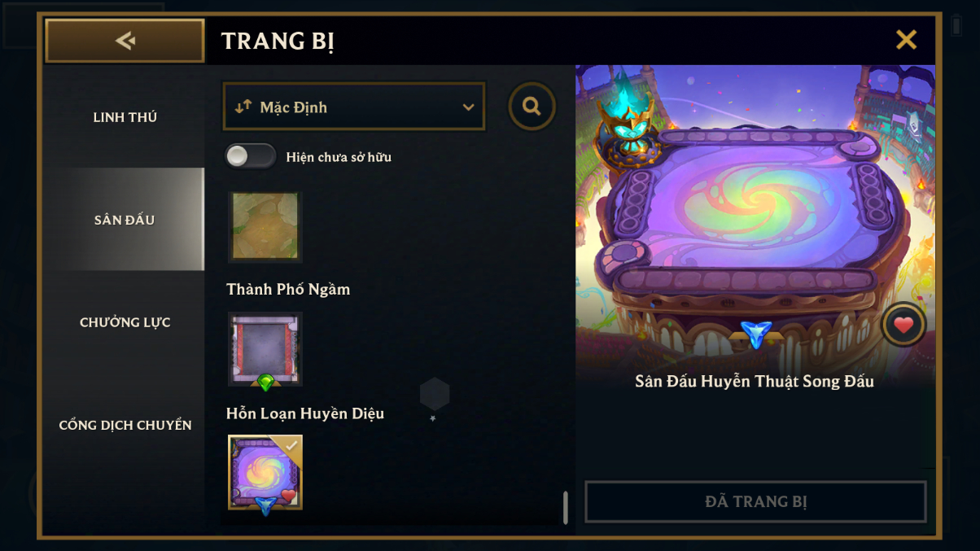Viewport: 980px width, 551px height.
Task: Click the heart favorite icon on preview
Action: 903,326
